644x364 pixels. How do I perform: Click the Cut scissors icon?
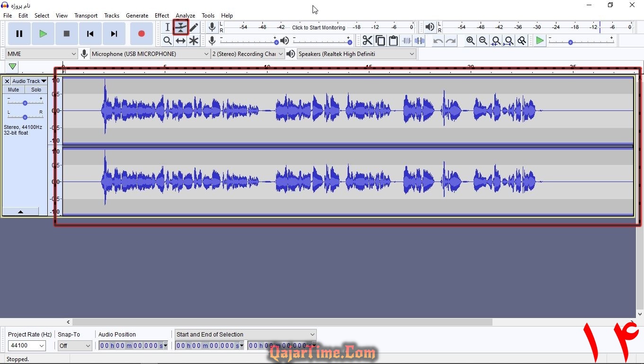pos(367,41)
